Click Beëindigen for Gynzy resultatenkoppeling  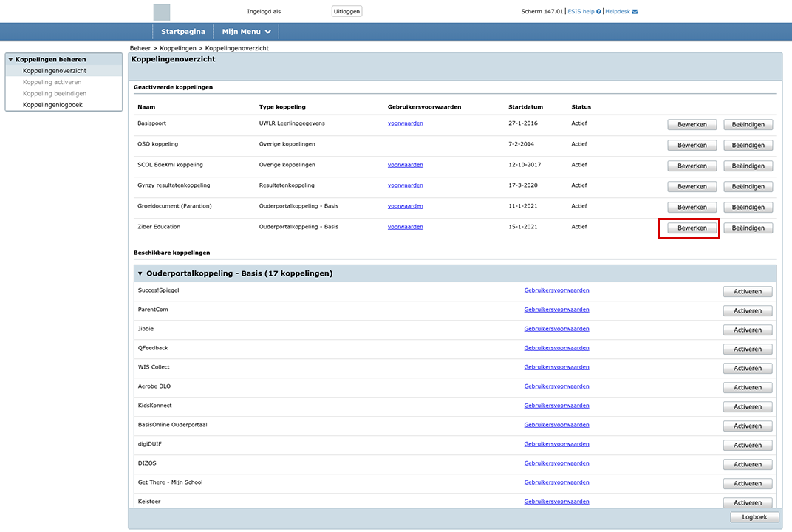click(748, 186)
